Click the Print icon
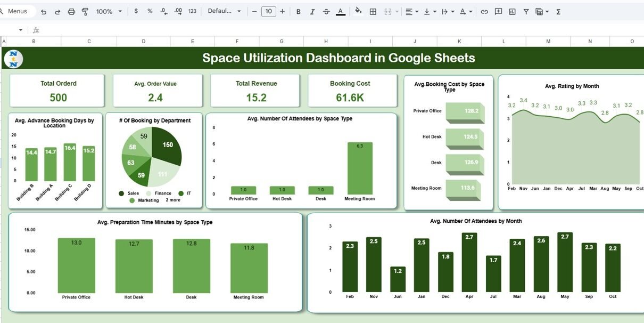 point(71,12)
